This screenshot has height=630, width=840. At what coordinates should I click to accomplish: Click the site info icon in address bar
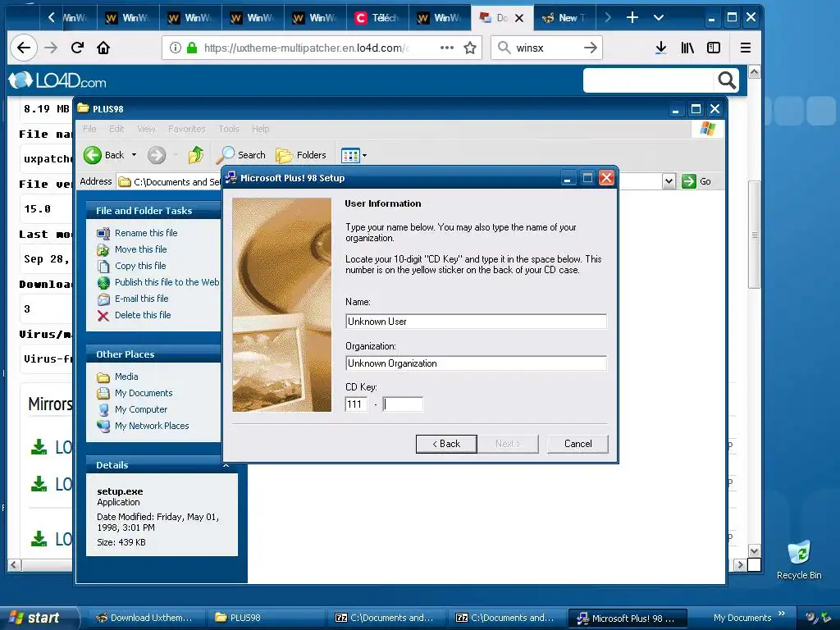[176, 48]
